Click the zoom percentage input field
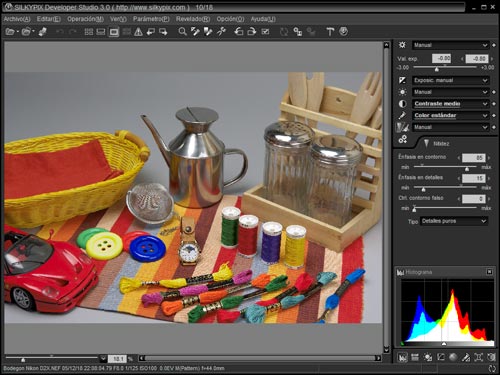 pyautogui.click(x=117, y=359)
